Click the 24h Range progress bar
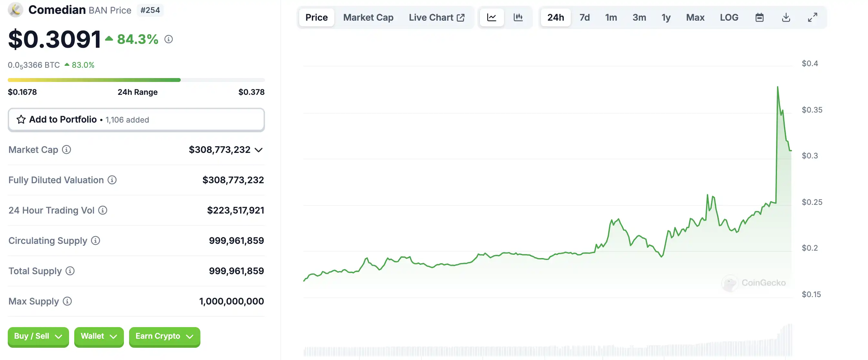Image resolution: width=868 pixels, height=360 pixels. [x=136, y=80]
